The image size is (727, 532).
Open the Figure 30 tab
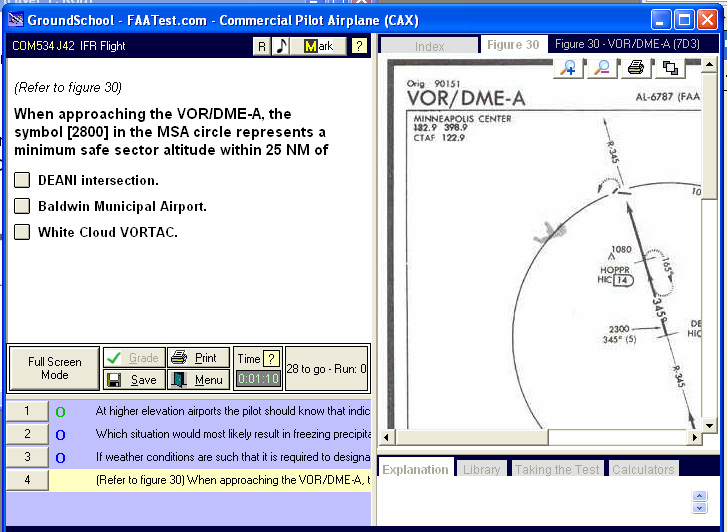click(x=512, y=45)
